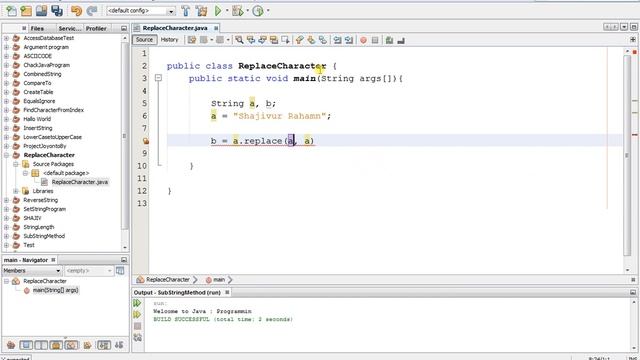
Task: Run the project with the green play icon
Action: (x=218, y=11)
